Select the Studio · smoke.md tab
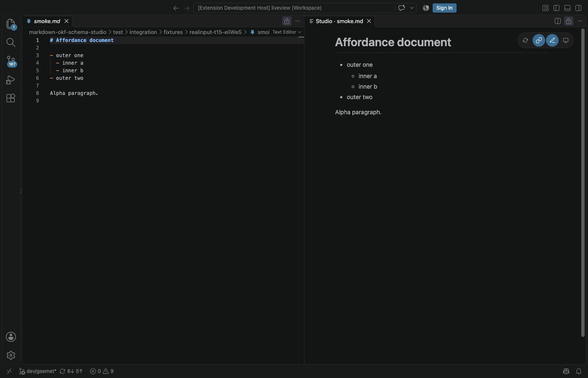The image size is (588, 378). pyautogui.click(x=339, y=21)
